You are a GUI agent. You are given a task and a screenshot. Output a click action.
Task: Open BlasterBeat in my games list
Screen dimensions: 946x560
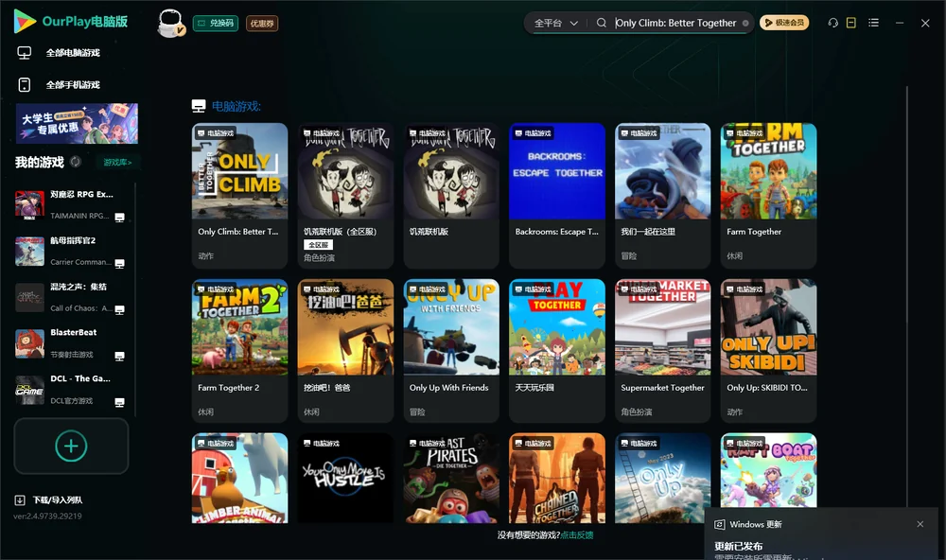point(71,343)
